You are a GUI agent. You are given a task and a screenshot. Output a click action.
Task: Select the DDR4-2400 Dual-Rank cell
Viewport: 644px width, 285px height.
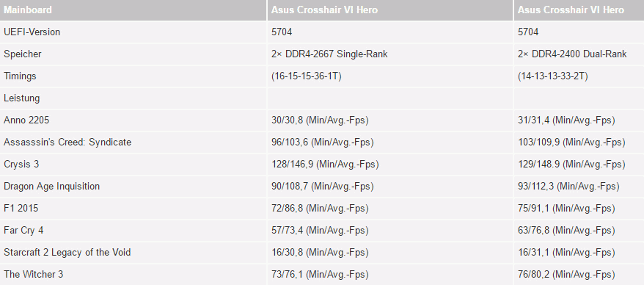tap(572, 54)
